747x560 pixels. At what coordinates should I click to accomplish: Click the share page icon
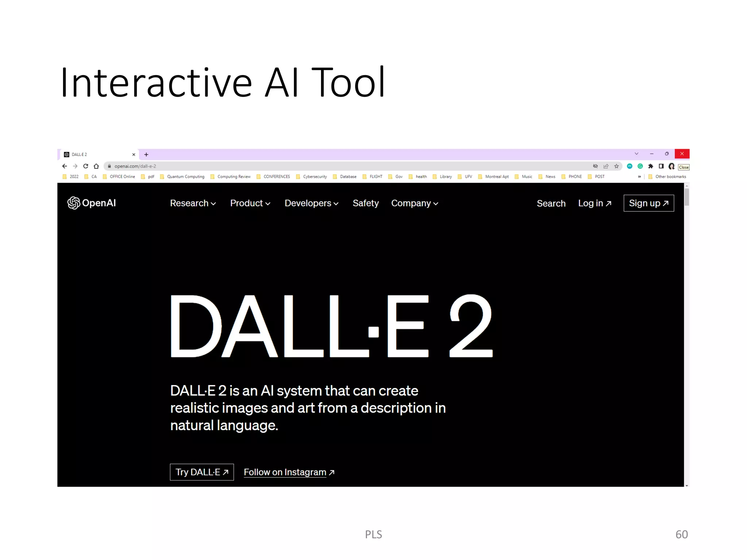(606, 166)
